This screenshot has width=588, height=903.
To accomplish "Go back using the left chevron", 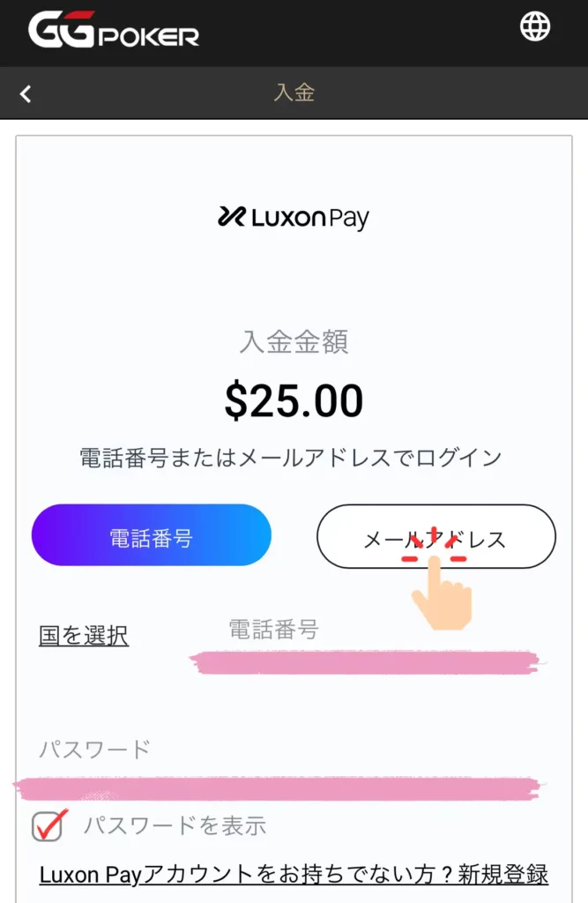I will (26, 93).
